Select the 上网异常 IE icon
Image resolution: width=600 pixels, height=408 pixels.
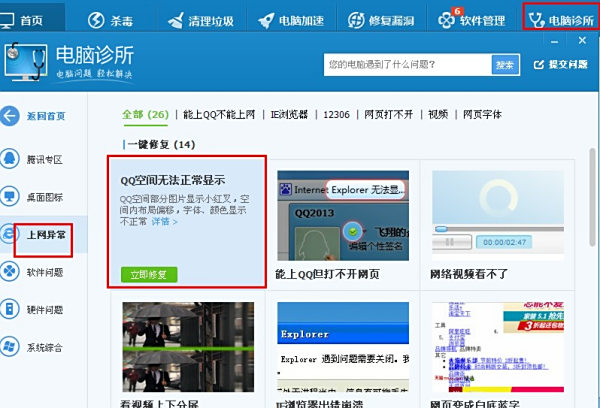8,234
